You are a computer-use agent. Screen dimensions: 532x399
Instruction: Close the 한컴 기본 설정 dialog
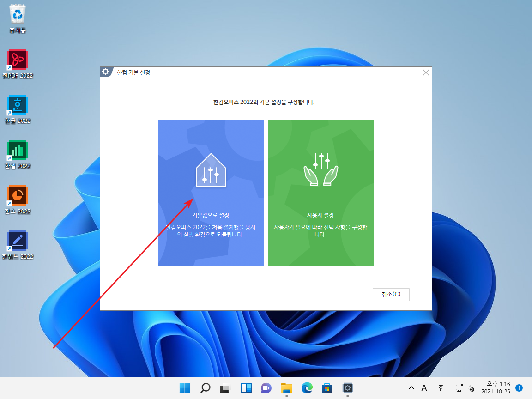coord(426,73)
